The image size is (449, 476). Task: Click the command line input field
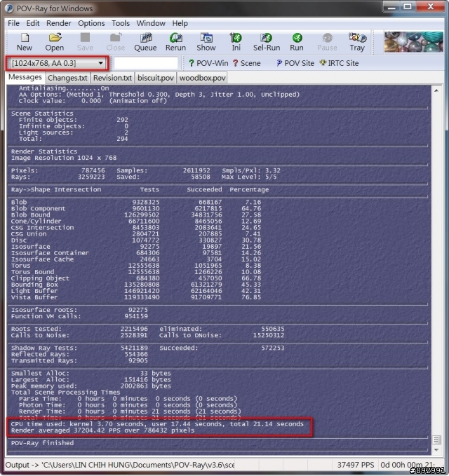[146, 63]
